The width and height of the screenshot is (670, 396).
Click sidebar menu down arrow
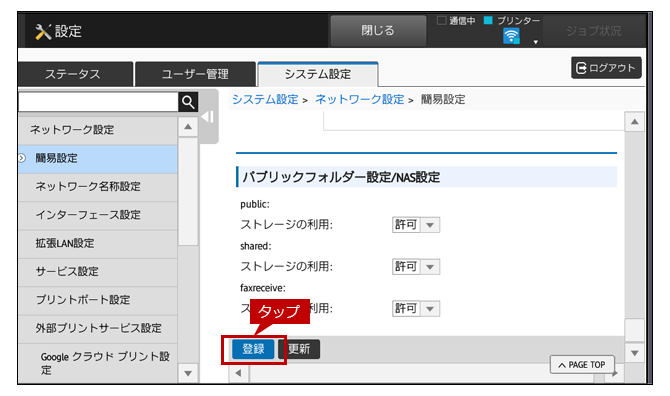188,373
